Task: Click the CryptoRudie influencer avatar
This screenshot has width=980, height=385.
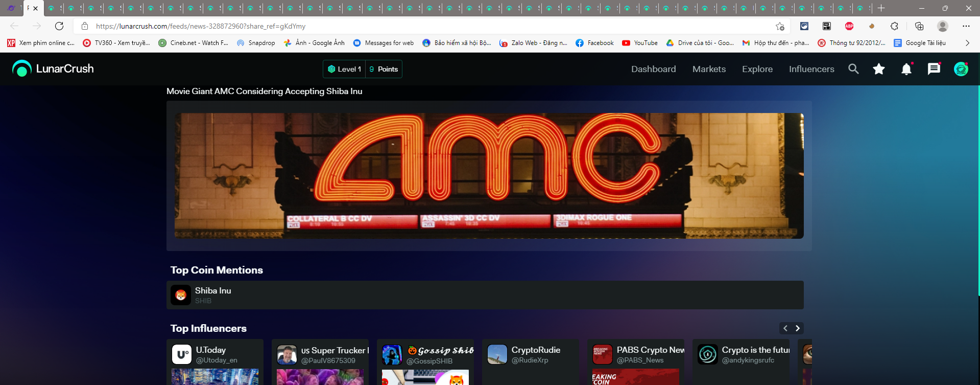Action: pyautogui.click(x=497, y=354)
